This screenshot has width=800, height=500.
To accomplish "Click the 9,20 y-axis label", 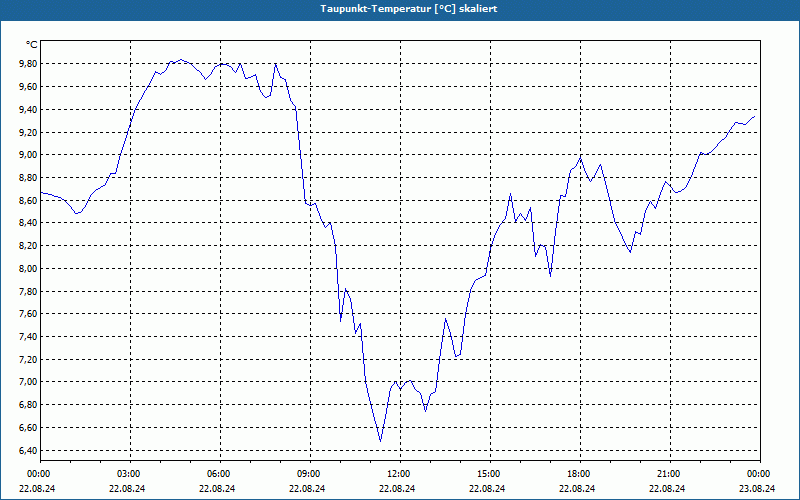I will pos(29,132).
